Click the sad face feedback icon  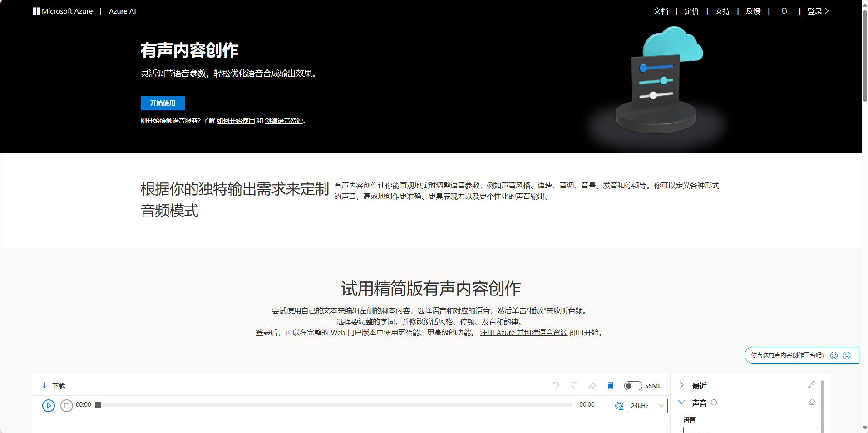coord(847,355)
